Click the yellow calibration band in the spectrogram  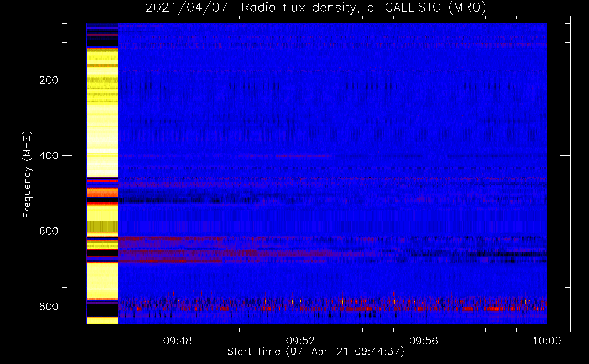(x=102, y=174)
